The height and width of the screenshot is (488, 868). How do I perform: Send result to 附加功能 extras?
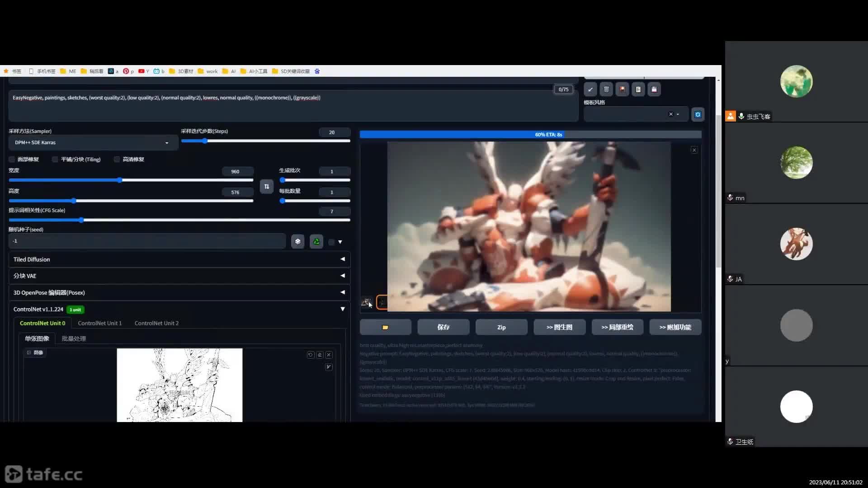tap(675, 327)
